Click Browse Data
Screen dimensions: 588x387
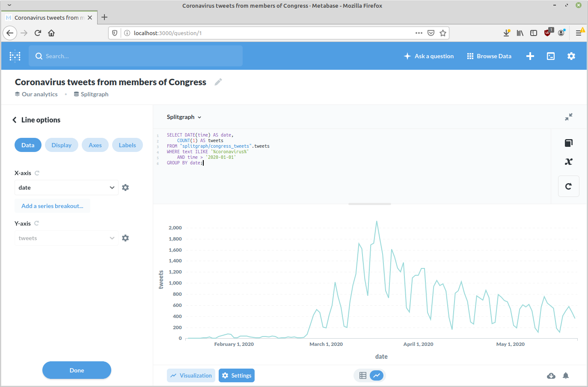coord(489,56)
